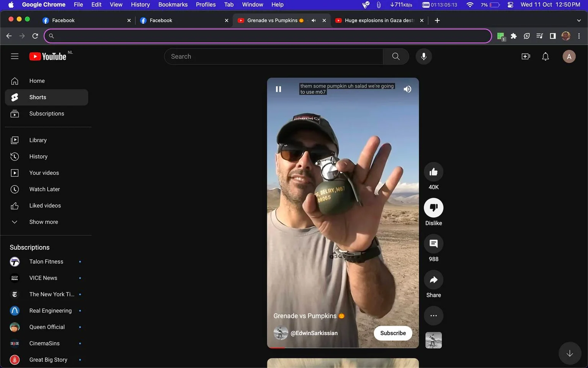Go to next short with down arrow

[570, 353]
